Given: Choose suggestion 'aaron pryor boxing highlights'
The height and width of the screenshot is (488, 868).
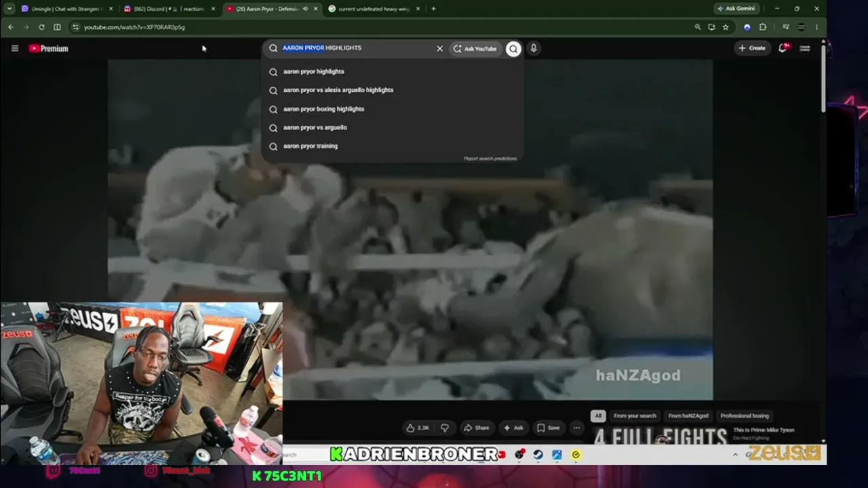Looking at the screenshot, I should coord(392,108).
